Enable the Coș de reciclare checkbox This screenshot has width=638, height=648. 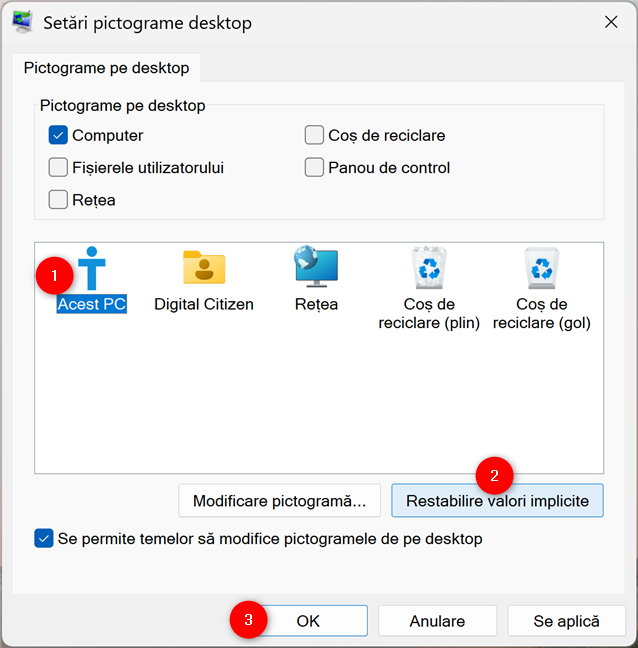coord(314,135)
